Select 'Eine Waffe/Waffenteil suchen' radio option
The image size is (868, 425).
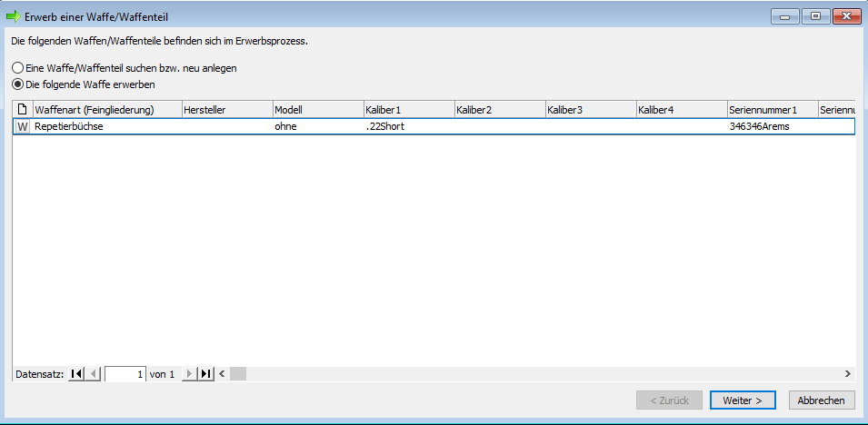click(17, 68)
